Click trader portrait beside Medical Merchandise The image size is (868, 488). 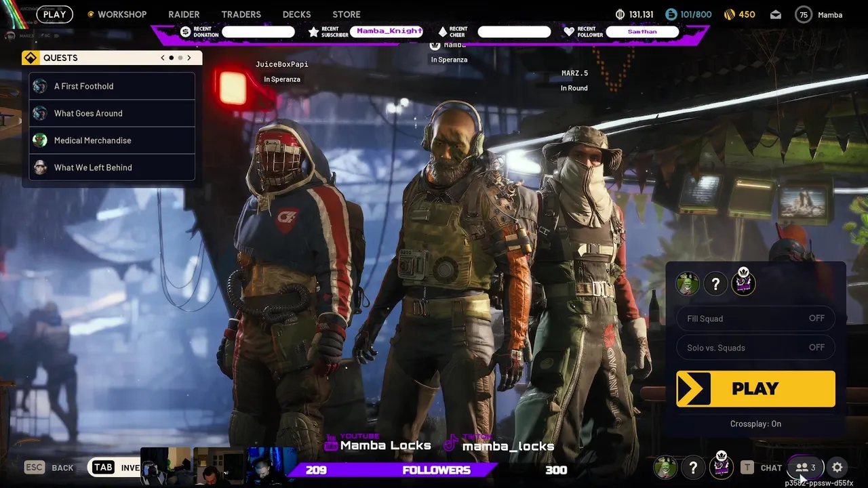(40, 140)
